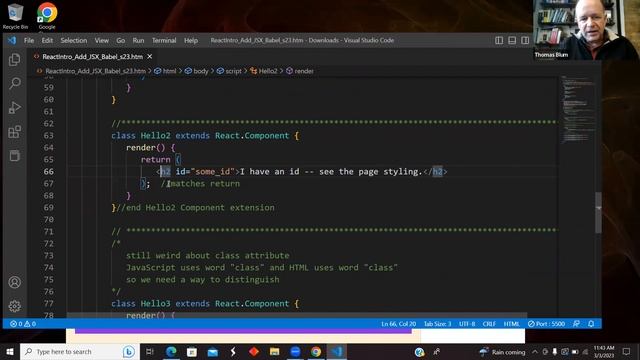Image resolution: width=640 pixels, height=360 pixels.
Task: Open Mail app from taskbar
Action: (x=213, y=351)
